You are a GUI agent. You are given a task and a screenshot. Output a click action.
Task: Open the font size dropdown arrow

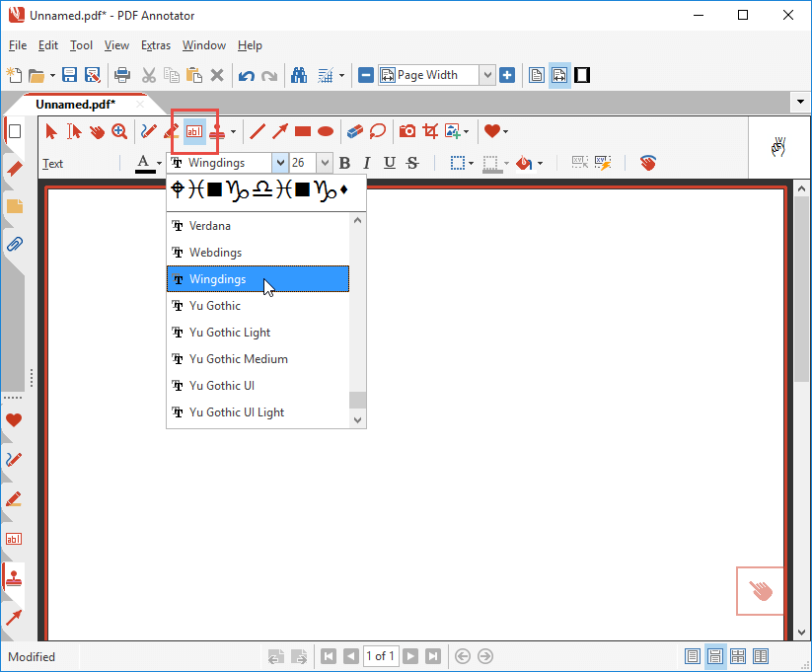325,163
